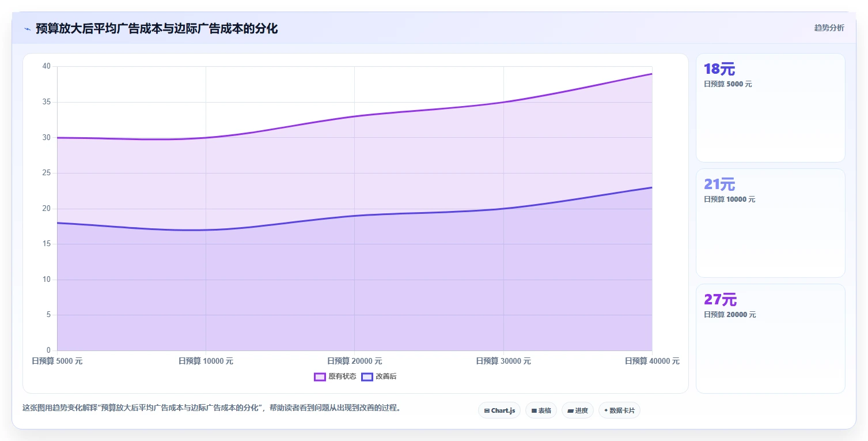Screen dimensions: 868x441
Task: Click y-axis value 15
Action: point(47,244)
